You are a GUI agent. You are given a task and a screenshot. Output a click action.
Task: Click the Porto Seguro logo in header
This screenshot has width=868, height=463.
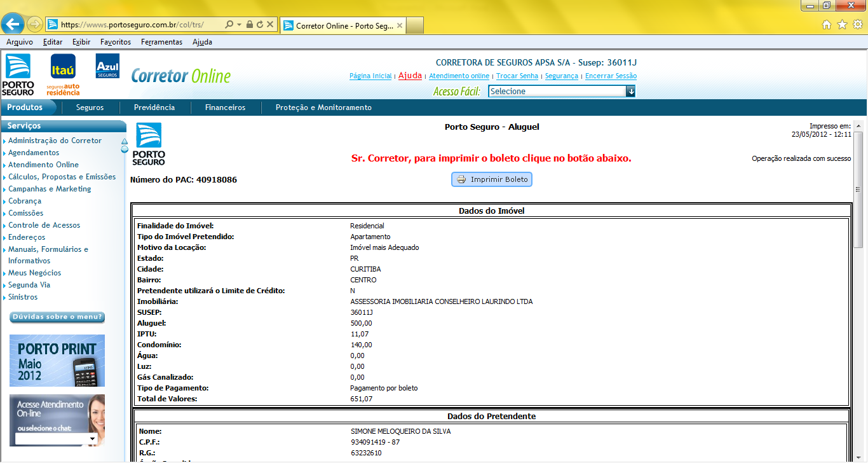18,75
